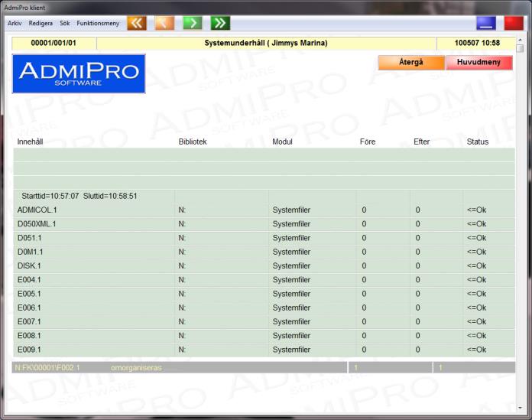Image resolution: width=532 pixels, height=420 pixels.
Task: Click the Återgå button
Action: point(411,63)
